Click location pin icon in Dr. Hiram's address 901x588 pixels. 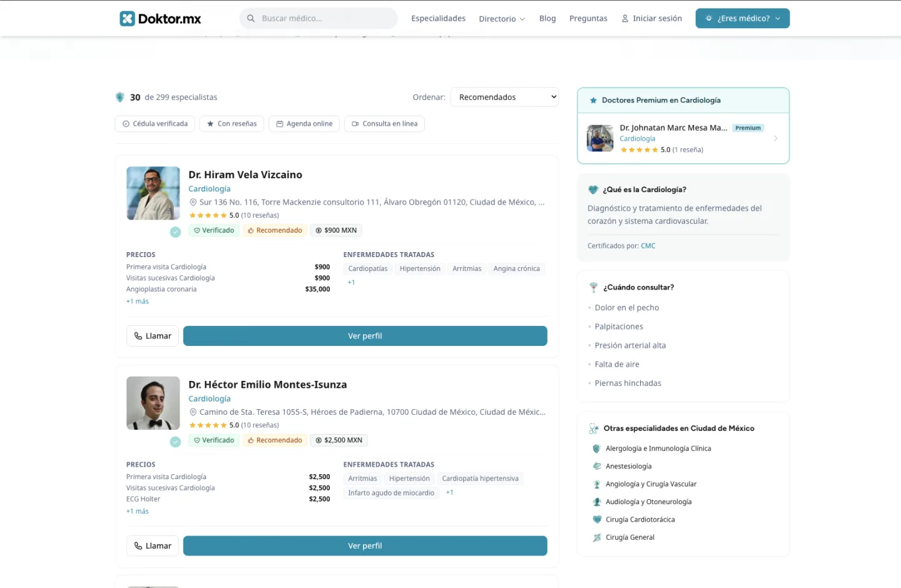click(x=193, y=202)
